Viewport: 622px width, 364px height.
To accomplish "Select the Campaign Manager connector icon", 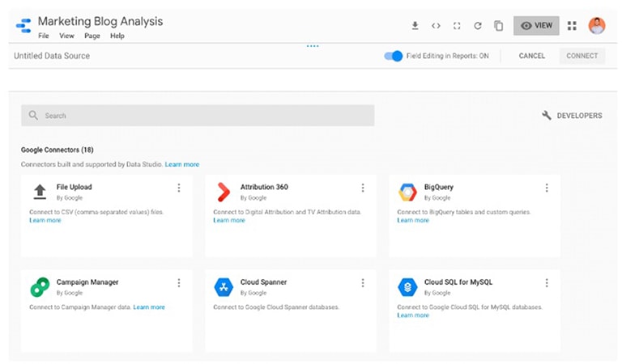I will (40, 287).
